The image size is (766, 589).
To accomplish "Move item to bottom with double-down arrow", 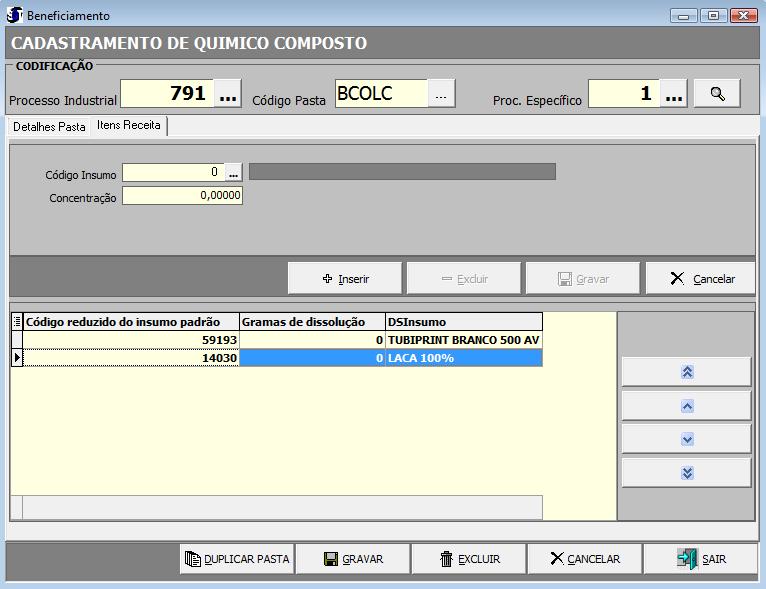I will pyautogui.click(x=686, y=472).
